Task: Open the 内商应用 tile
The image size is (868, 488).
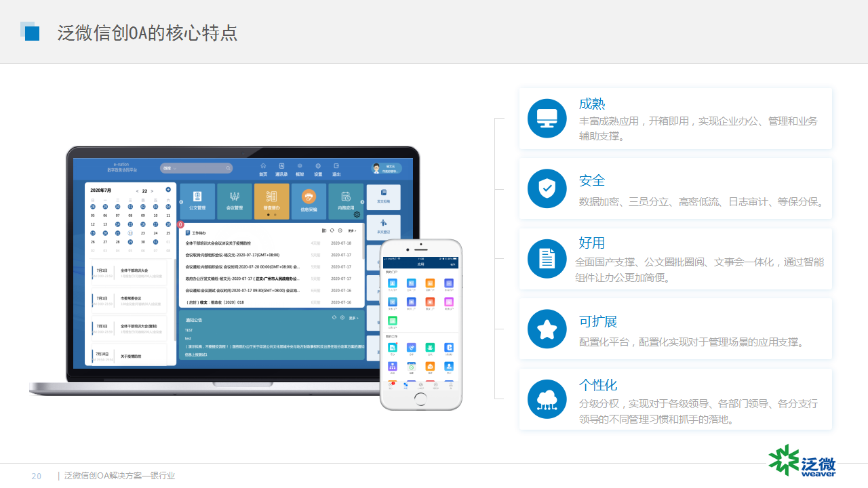Action: (346, 201)
